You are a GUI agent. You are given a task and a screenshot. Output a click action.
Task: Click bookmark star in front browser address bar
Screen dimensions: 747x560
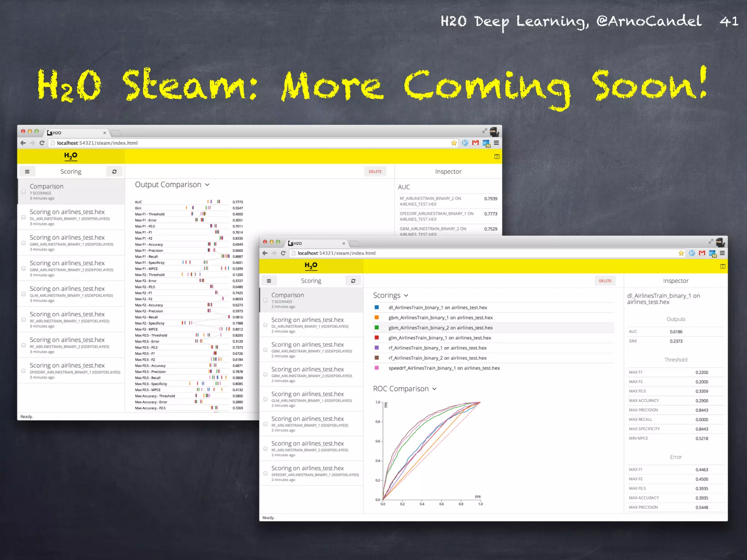coord(681,253)
